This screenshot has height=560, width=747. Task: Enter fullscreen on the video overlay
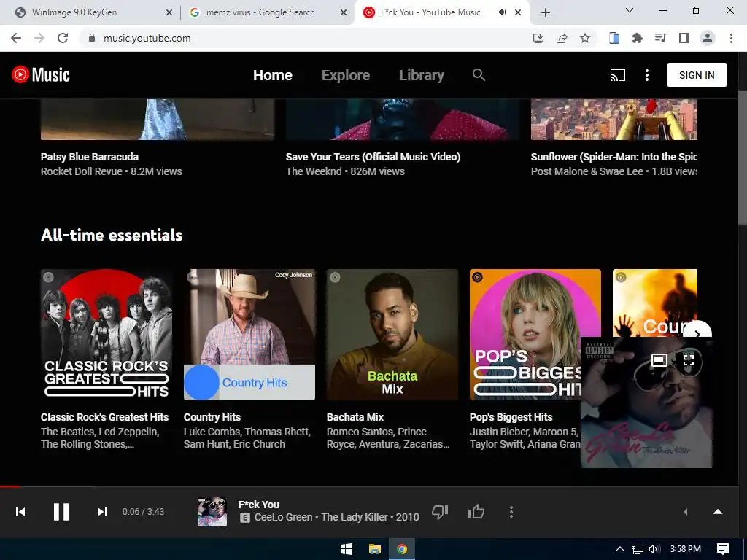coord(689,360)
